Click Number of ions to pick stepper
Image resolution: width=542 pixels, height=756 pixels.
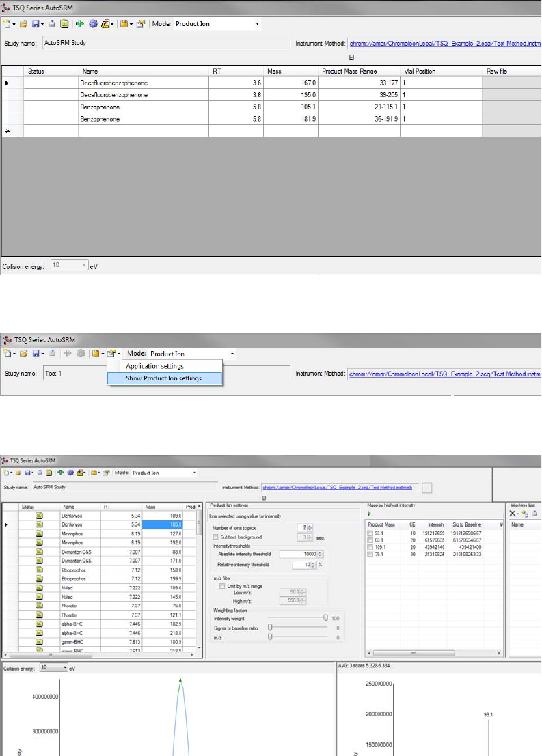coord(310,528)
